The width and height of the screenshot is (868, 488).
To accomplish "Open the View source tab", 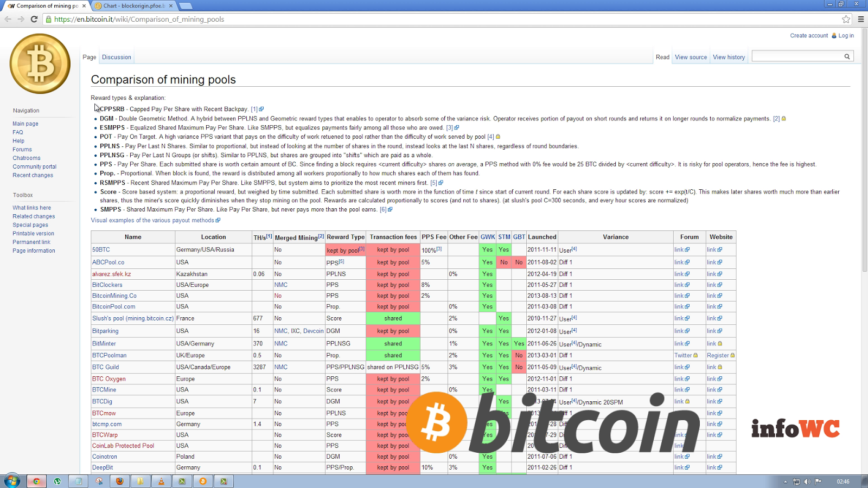I will [x=691, y=57].
